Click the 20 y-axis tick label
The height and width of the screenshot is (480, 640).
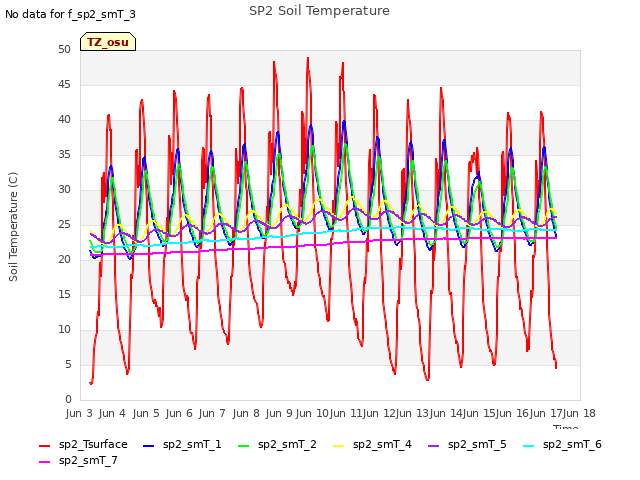tap(64, 260)
